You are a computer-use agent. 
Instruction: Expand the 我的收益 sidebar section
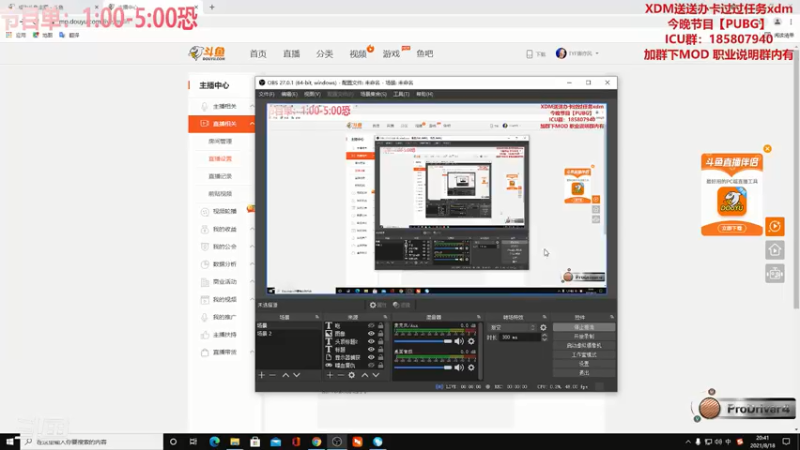pos(252,229)
